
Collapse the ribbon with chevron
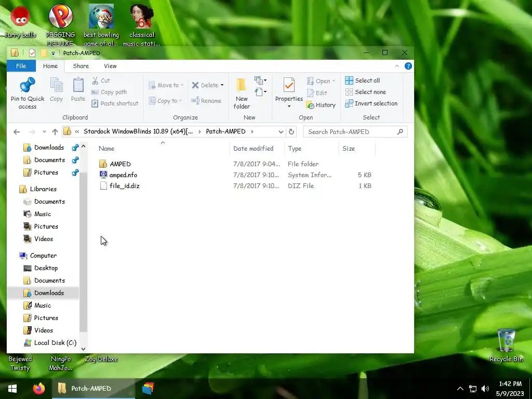(396, 66)
